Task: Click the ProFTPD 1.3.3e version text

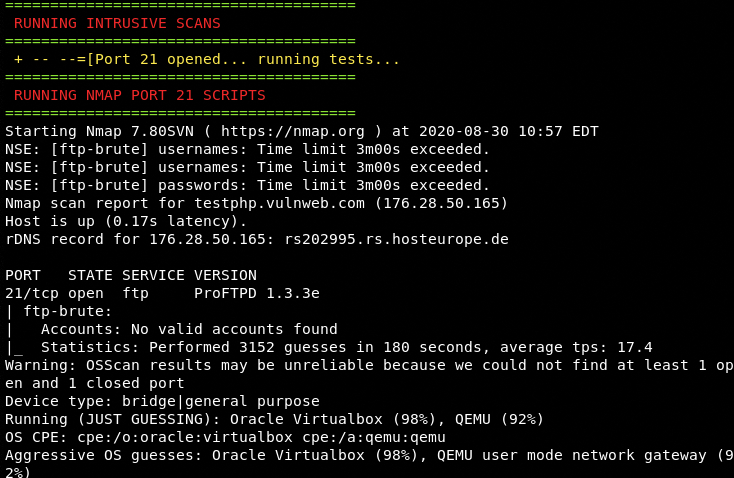Action: [x=257, y=293]
